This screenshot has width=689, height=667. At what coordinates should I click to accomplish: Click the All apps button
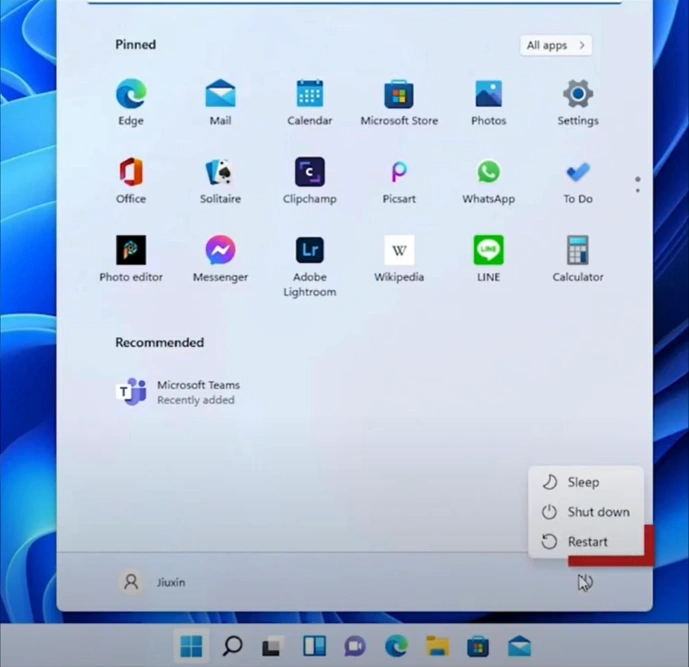point(556,45)
